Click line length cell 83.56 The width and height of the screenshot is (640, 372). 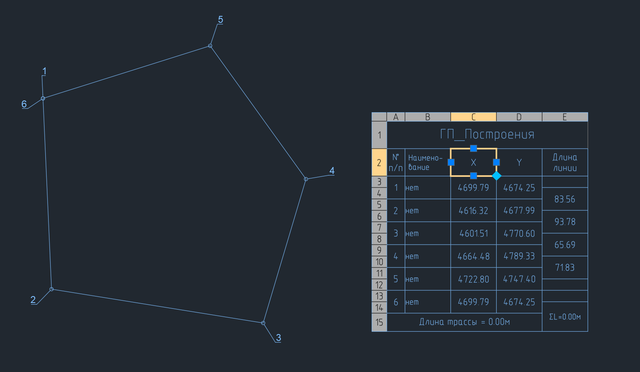tap(565, 199)
